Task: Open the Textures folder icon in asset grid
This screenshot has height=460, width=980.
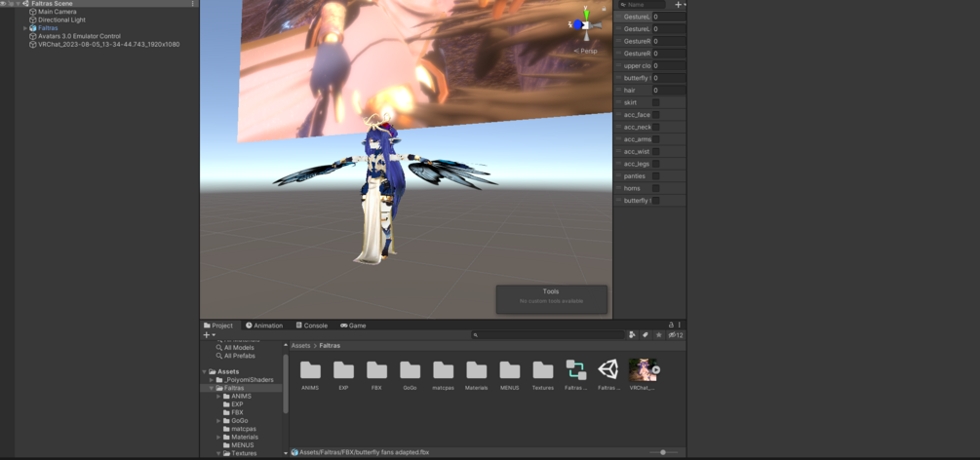Action: (542, 370)
